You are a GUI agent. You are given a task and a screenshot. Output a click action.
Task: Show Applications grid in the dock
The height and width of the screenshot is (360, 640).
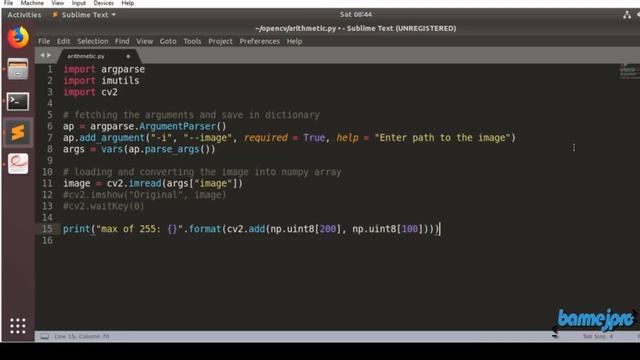18,326
